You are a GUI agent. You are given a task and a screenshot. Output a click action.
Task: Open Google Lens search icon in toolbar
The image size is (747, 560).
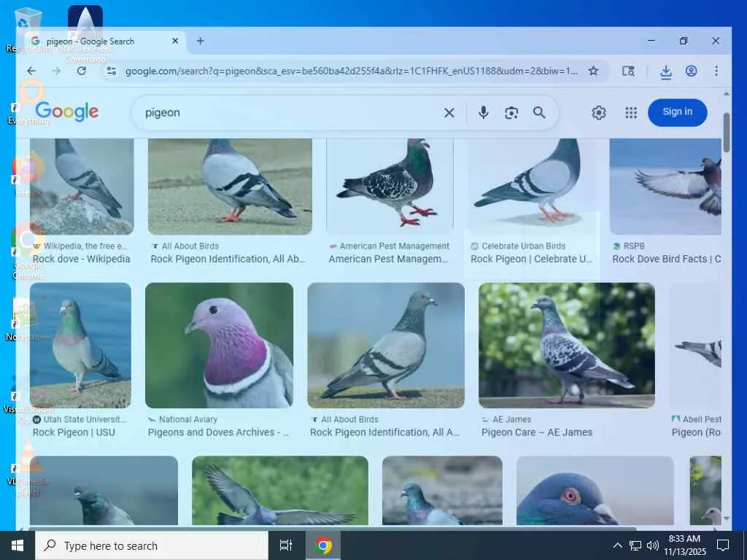(x=628, y=71)
